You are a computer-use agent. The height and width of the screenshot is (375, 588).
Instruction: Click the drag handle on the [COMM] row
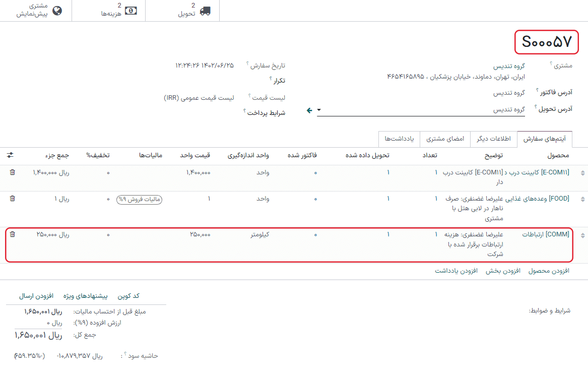582,235
